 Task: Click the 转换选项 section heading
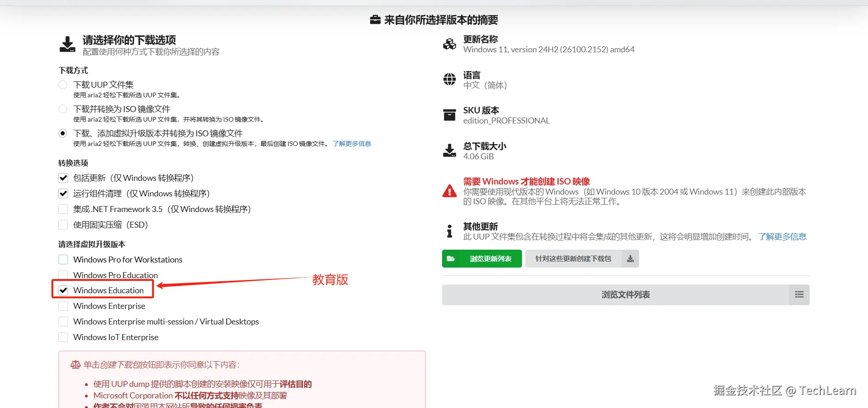point(73,163)
